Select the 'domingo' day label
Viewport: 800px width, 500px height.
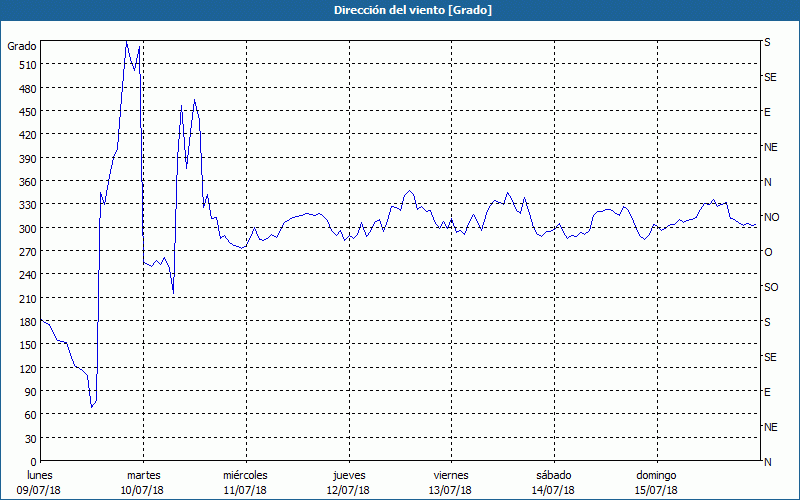pyautogui.click(x=656, y=476)
